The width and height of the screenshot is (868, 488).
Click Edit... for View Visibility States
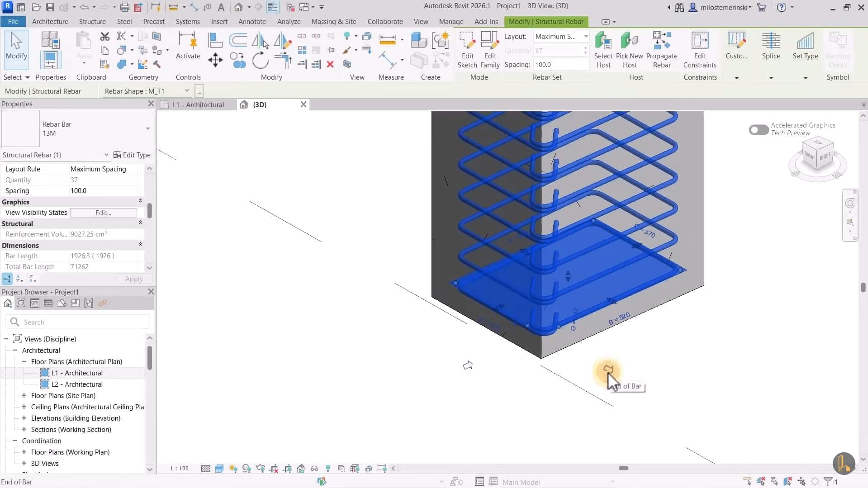(103, 213)
